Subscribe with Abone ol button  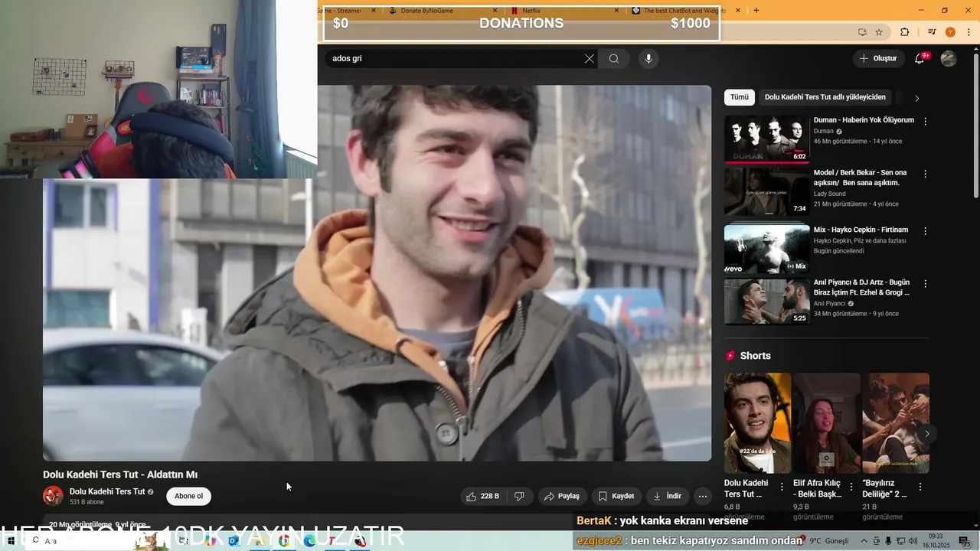(188, 496)
